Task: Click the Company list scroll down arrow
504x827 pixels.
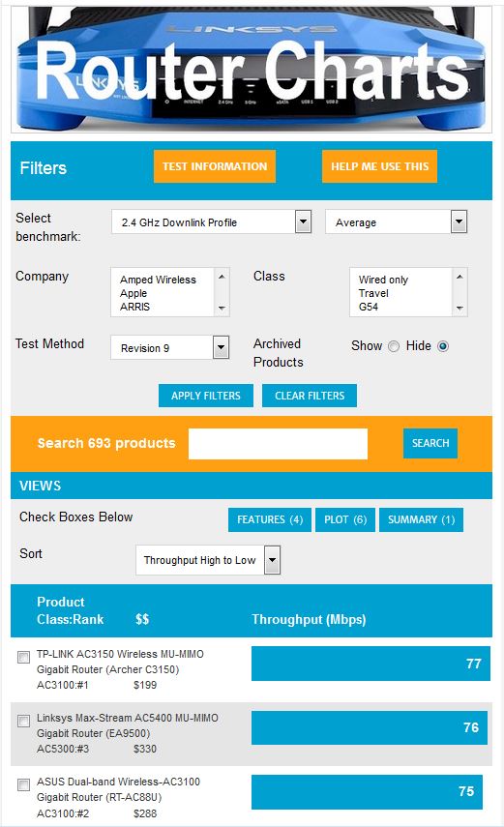Action: coord(222,308)
